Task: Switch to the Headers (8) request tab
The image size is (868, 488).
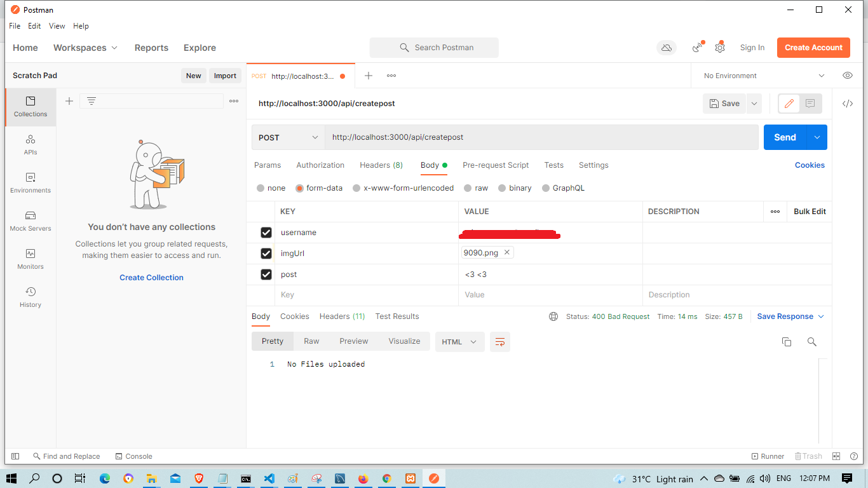Action: coord(381,165)
